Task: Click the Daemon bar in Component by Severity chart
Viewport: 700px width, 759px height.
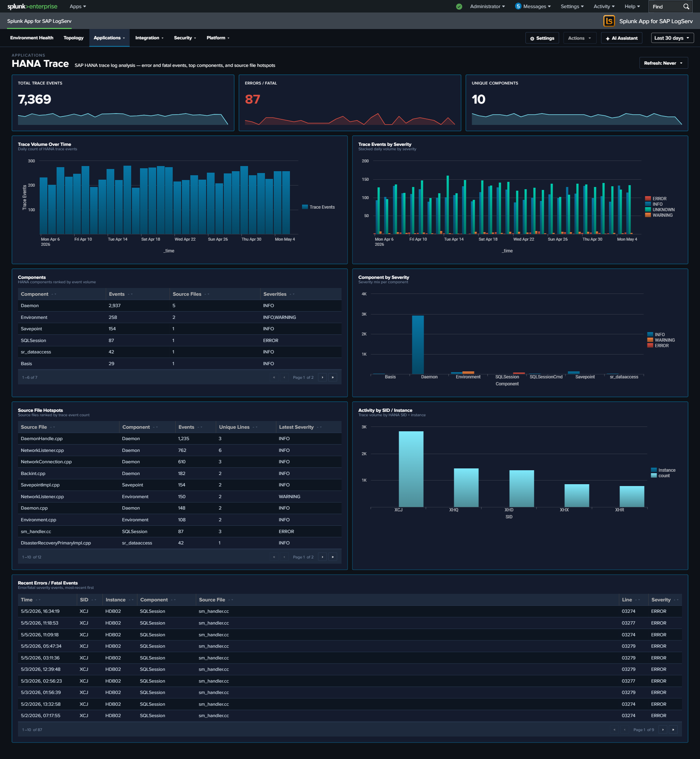Action: click(418, 345)
